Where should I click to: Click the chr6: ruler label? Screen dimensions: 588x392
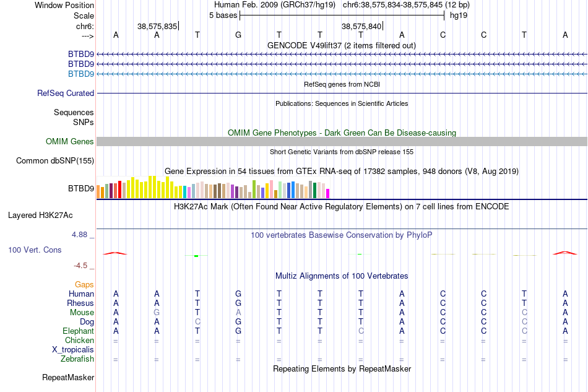pos(85,26)
